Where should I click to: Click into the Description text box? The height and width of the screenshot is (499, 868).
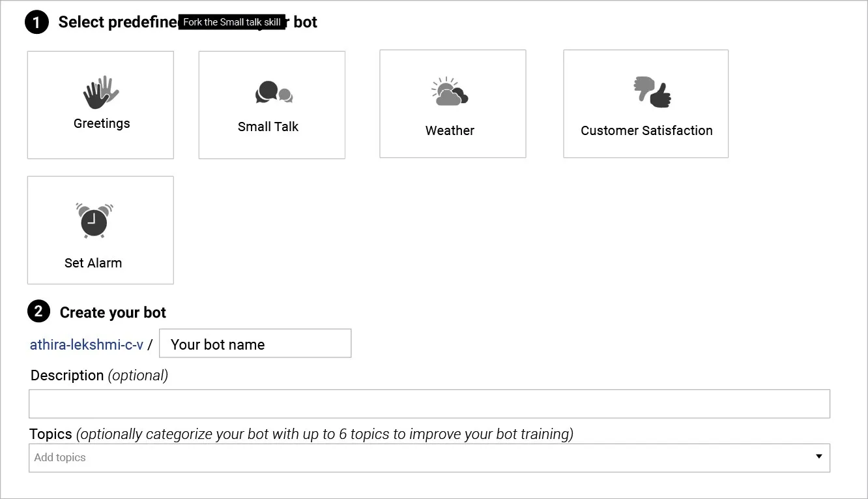coord(429,404)
